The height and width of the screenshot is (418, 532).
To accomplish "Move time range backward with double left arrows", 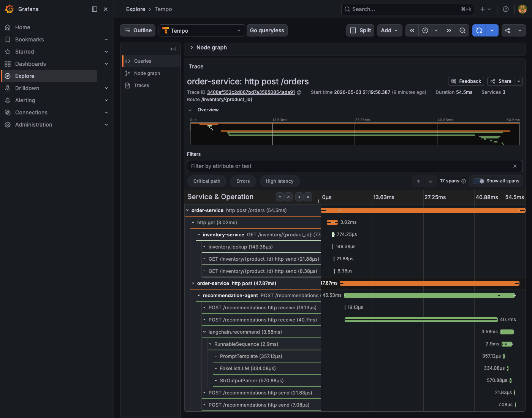I will tap(412, 30).
